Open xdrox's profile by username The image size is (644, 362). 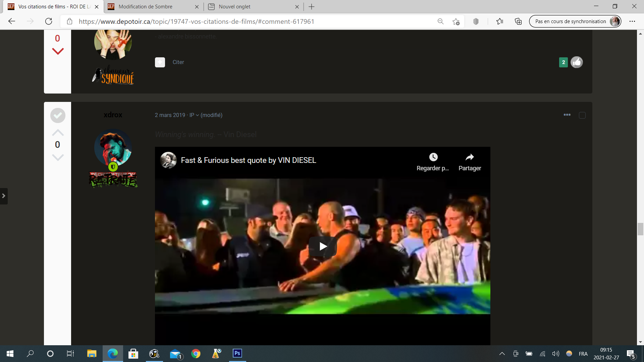[113, 115]
